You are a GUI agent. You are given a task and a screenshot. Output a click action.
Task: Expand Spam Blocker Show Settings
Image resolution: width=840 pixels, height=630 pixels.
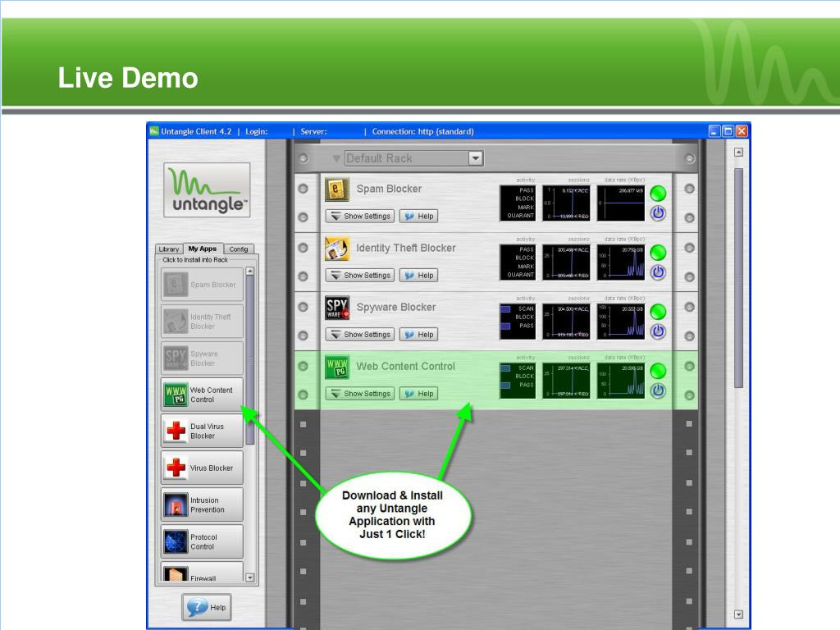[x=360, y=216]
